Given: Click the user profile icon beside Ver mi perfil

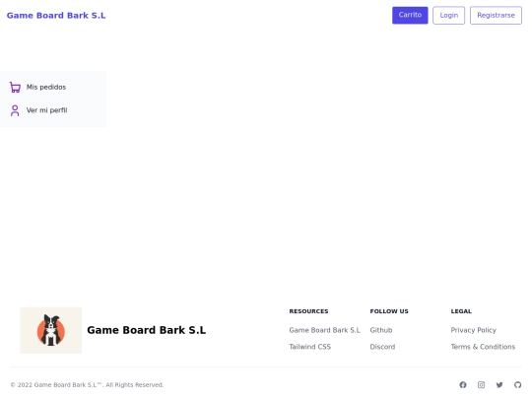Looking at the screenshot, I should [15, 110].
